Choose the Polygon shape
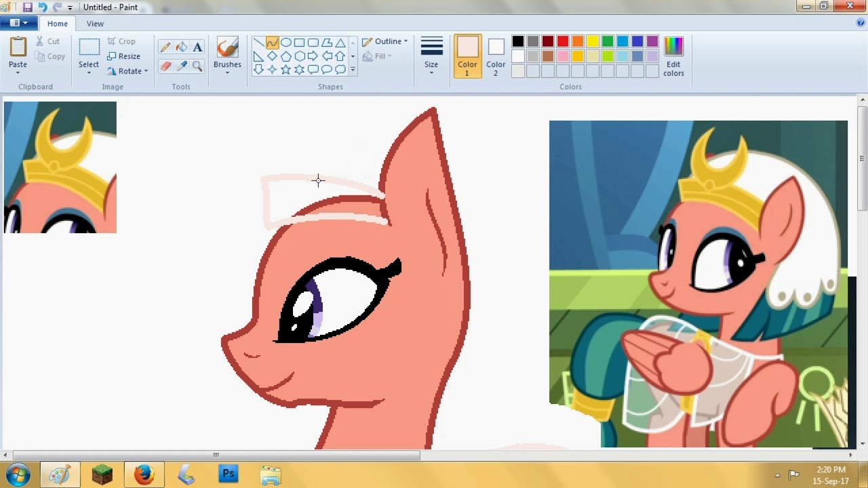The height and width of the screenshot is (488, 868). [326, 43]
